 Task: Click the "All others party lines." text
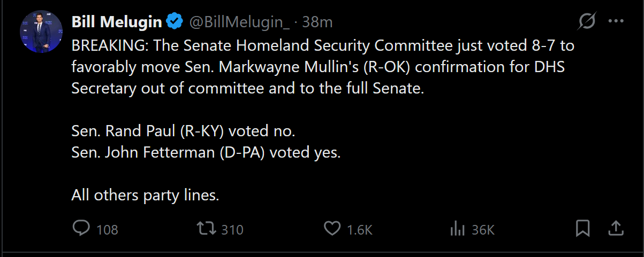[146, 196]
